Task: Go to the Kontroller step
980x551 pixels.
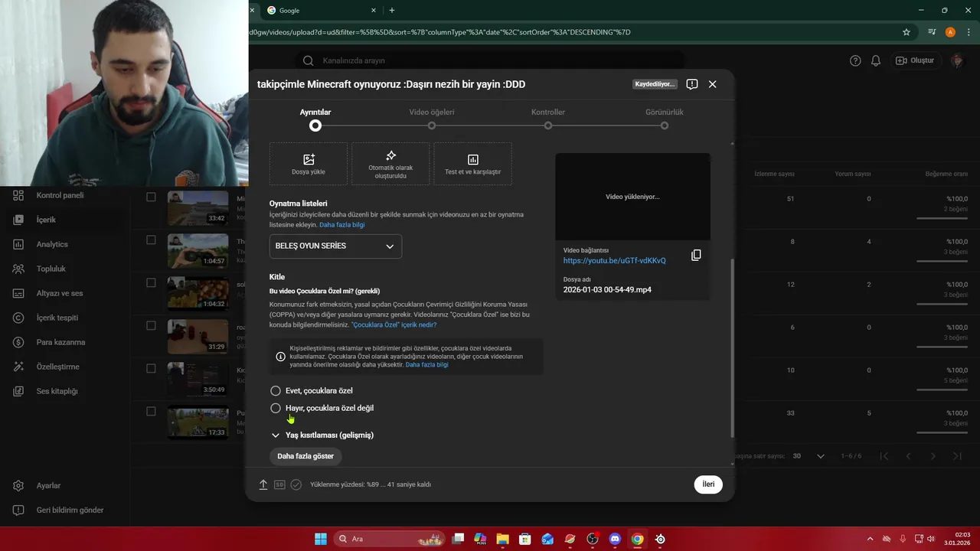Action: click(548, 119)
